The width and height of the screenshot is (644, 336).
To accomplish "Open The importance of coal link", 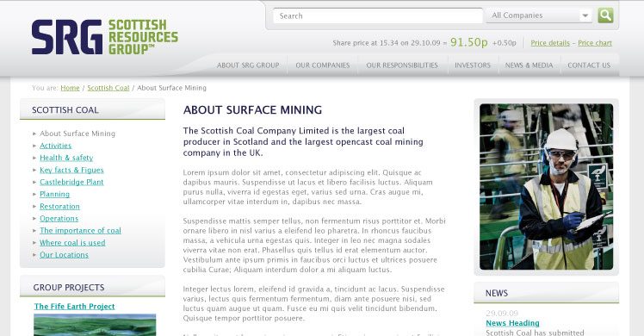I will click(x=80, y=231).
